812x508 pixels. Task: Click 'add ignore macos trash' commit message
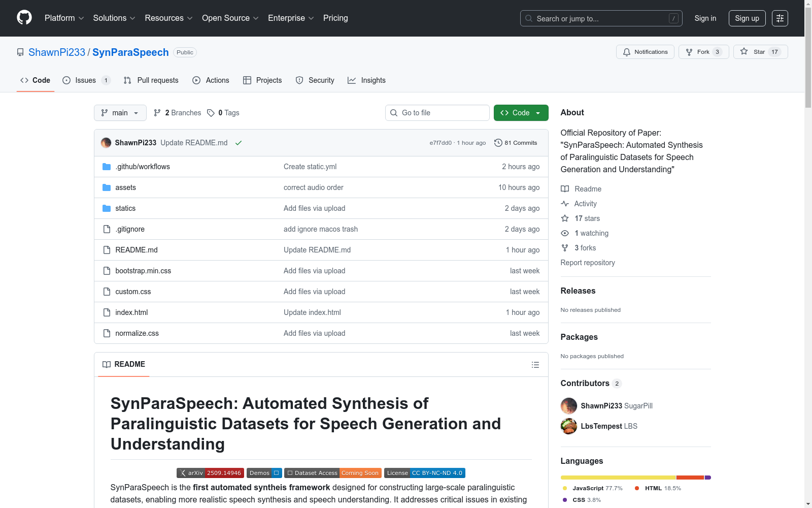pos(321,229)
